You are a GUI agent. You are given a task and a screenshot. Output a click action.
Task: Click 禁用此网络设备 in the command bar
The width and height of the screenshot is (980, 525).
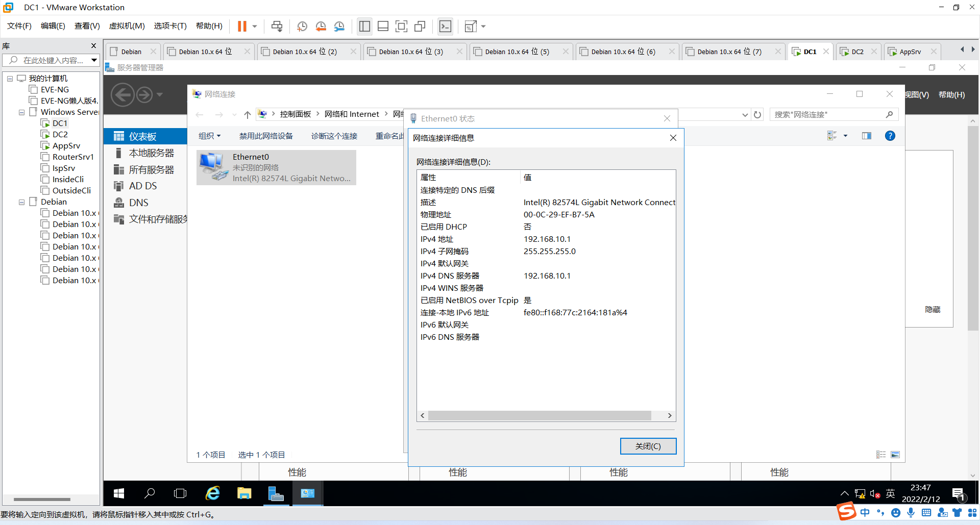pos(266,136)
